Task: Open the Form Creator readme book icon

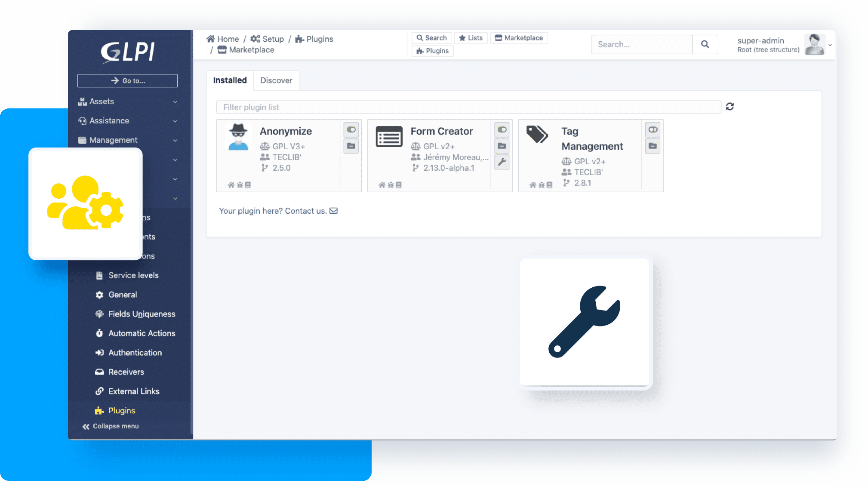Action: [399, 185]
